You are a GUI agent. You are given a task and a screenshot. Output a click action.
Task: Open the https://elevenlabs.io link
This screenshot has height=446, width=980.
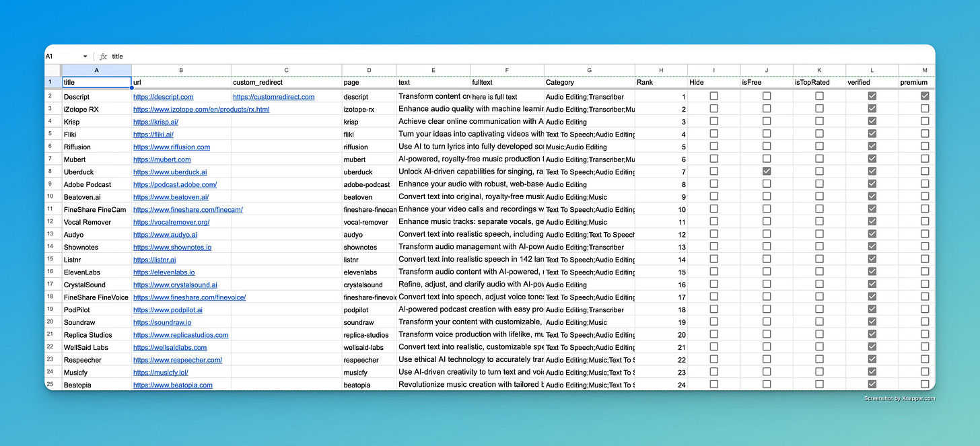point(164,272)
